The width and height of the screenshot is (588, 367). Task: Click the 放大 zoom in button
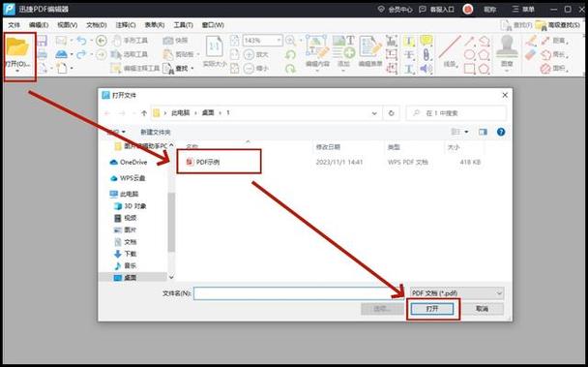[x=256, y=54]
